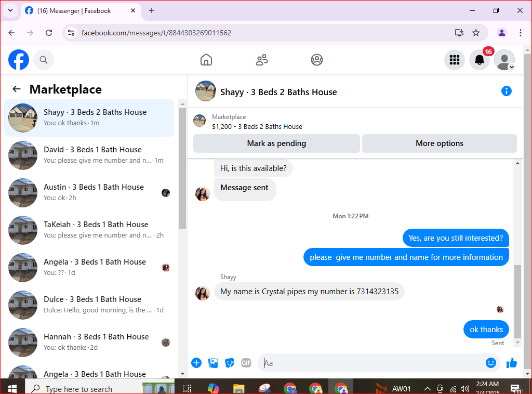Open the Facebook logo home link
The image size is (532, 394).
19,60
